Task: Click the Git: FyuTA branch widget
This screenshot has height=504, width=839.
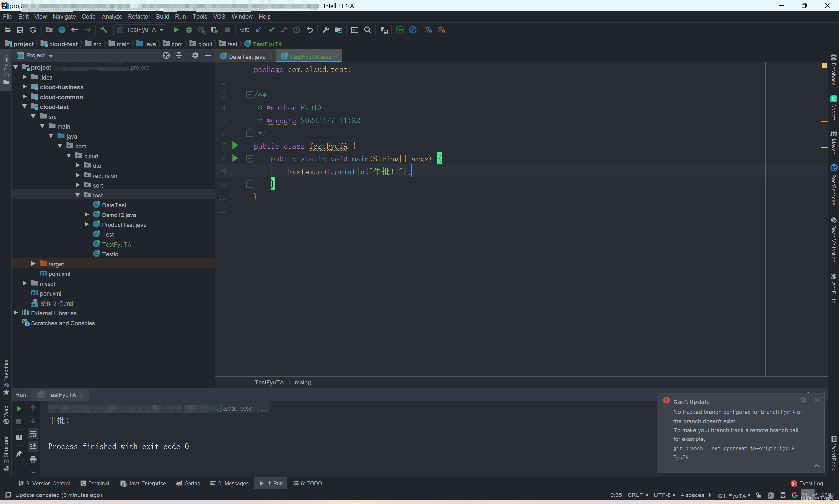Action: pos(734,495)
